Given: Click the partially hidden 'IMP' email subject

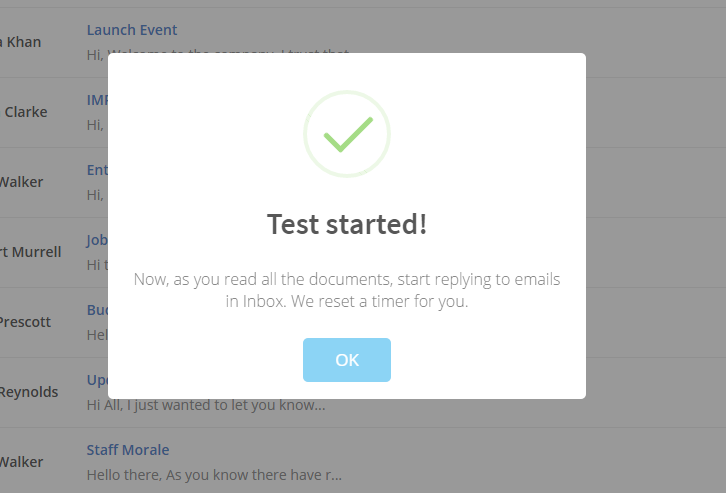Looking at the screenshot, I should pos(97,100).
